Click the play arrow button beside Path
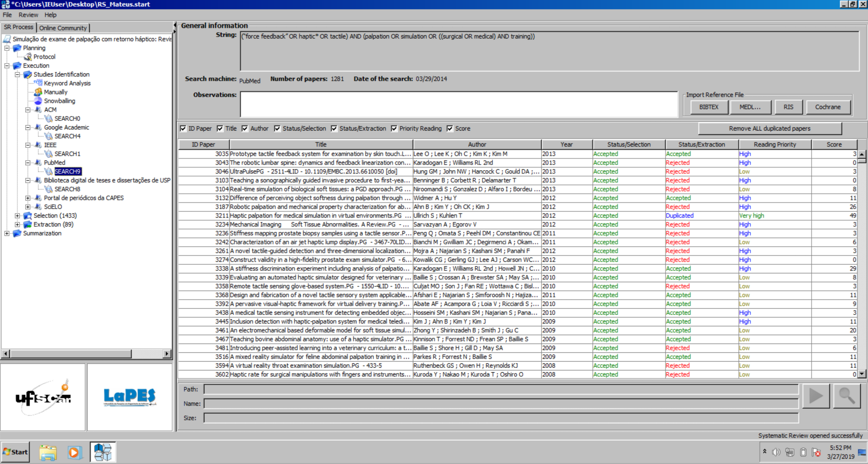 [x=816, y=396]
